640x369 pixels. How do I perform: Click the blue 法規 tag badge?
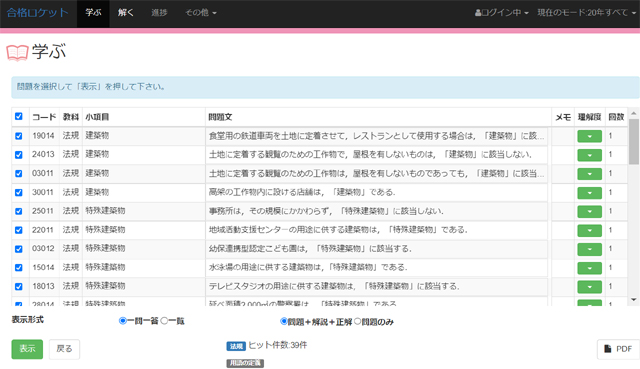[x=236, y=346]
